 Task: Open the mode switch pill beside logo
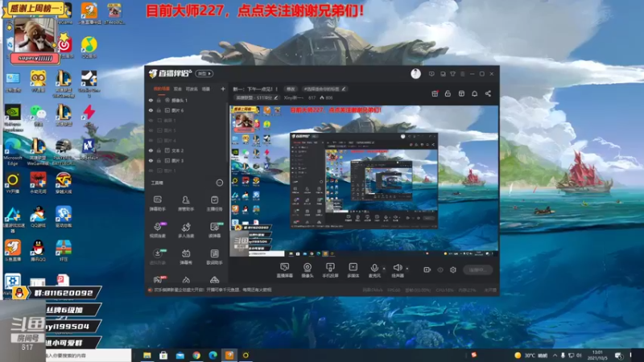[204, 73]
